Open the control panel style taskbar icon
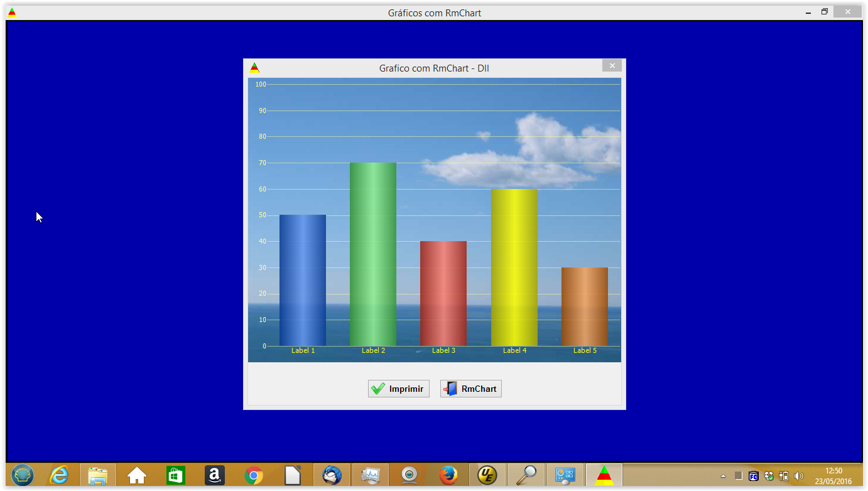 click(x=565, y=475)
